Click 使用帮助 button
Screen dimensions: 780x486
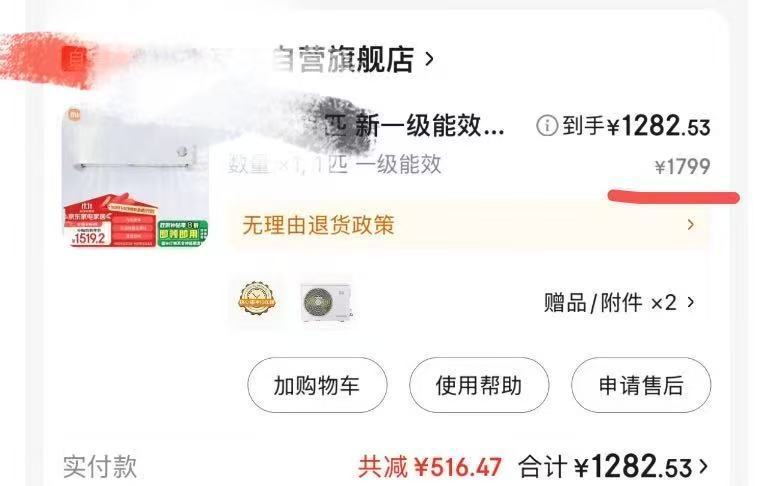pos(479,385)
